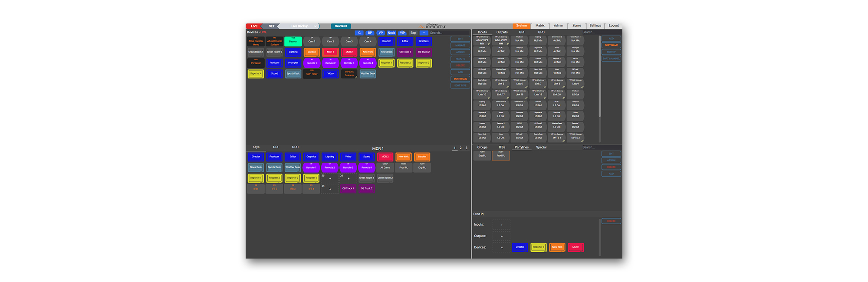Select the Portainer device tile

coord(256,63)
